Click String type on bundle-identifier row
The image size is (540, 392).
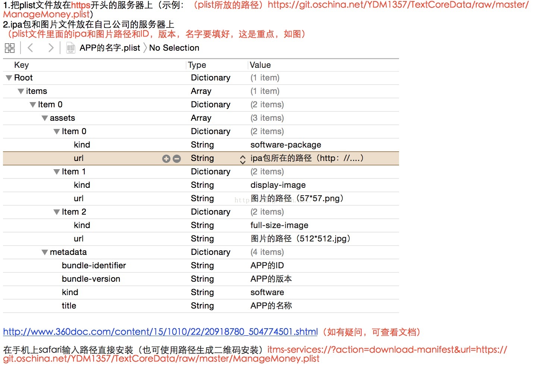(202, 266)
